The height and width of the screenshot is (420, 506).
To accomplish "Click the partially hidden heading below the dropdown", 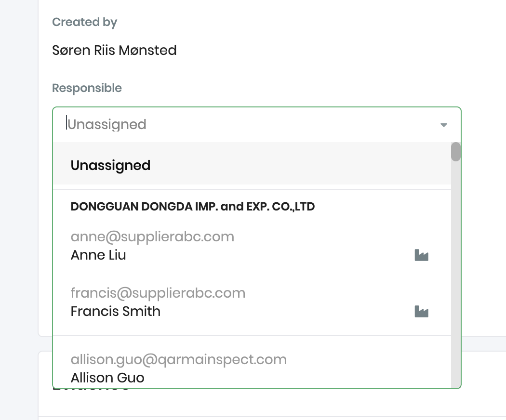I will click(x=92, y=388).
